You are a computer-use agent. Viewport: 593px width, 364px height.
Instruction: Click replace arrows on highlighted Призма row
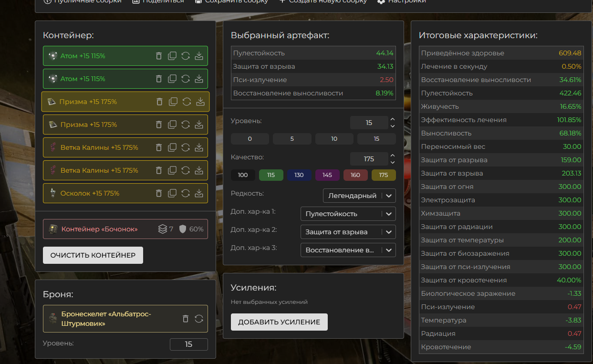pyautogui.click(x=187, y=102)
